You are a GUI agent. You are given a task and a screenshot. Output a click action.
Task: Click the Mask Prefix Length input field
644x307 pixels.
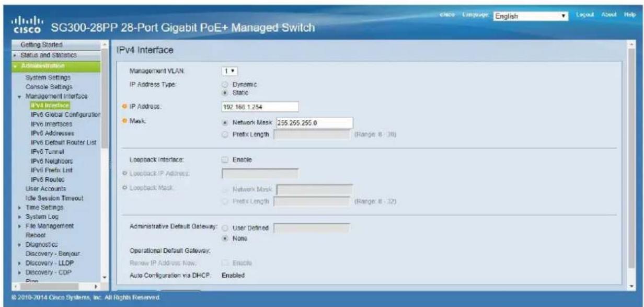click(x=312, y=134)
